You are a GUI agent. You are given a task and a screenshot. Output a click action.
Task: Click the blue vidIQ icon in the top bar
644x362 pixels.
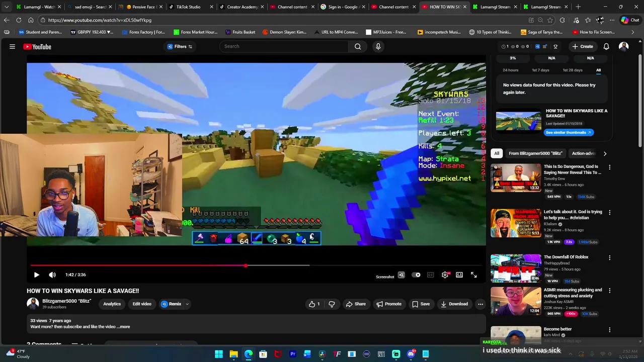(x=537, y=46)
